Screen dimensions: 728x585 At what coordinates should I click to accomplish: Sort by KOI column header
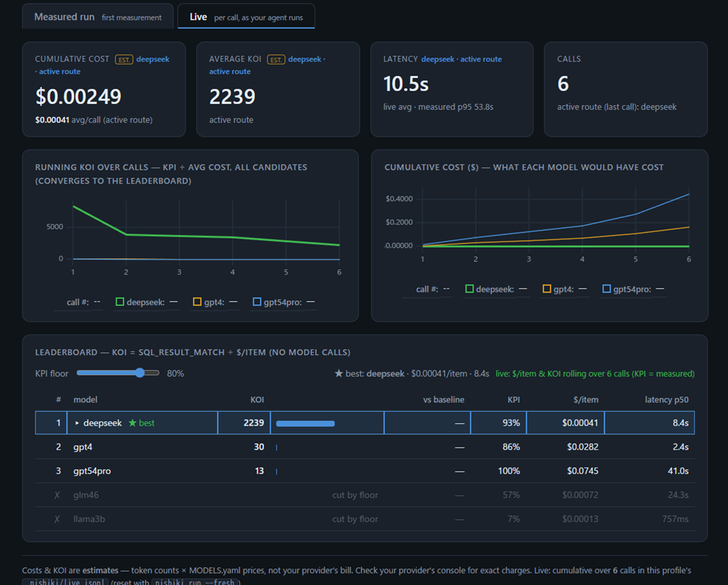pyautogui.click(x=257, y=400)
